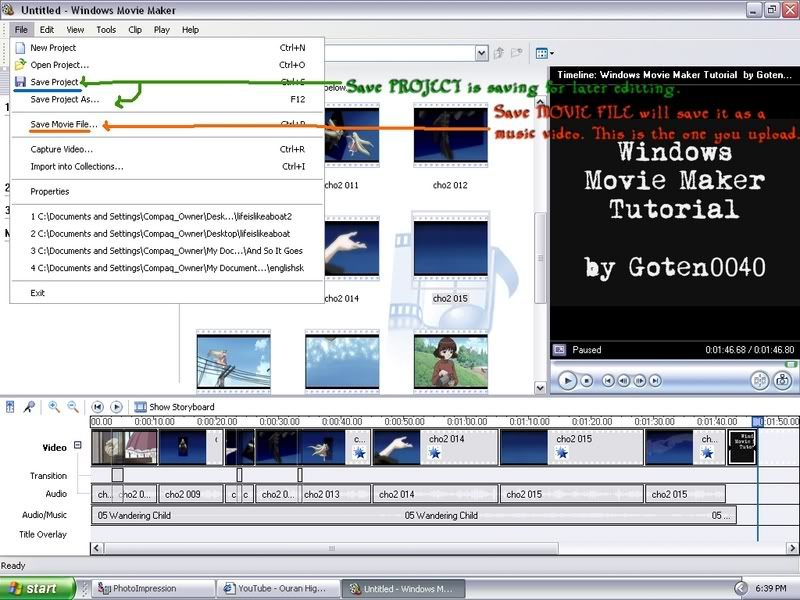Open the Set Audio Levels tool
The image size is (800, 600).
tap(10, 407)
